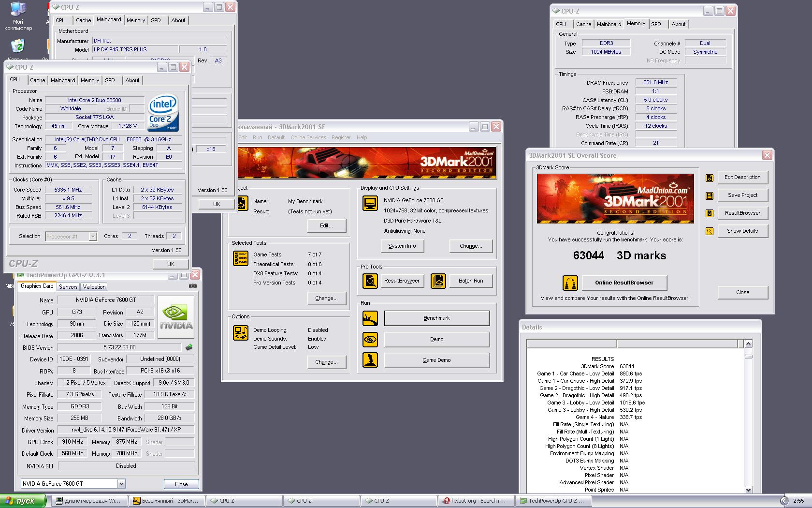Open My Computer desktop icon
Screen dimensions: 812x508
pos(18,16)
